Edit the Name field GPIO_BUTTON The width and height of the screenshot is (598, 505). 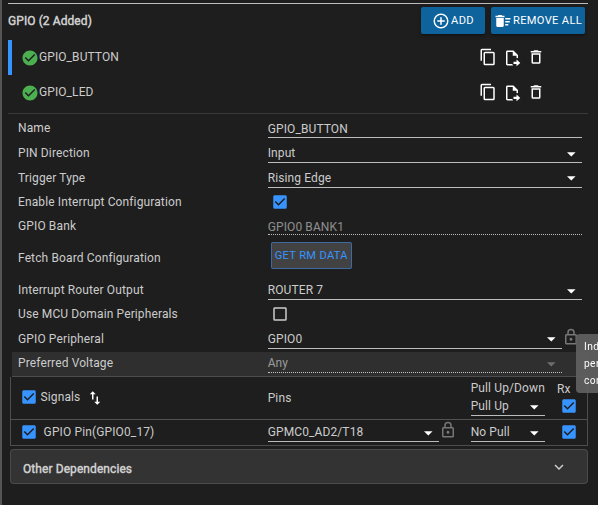click(x=424, y=129)
